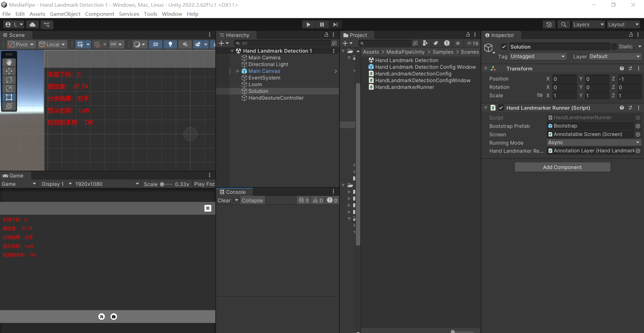
Task: Open Main Canvas prefab arrow
Action: pos(335,71)
